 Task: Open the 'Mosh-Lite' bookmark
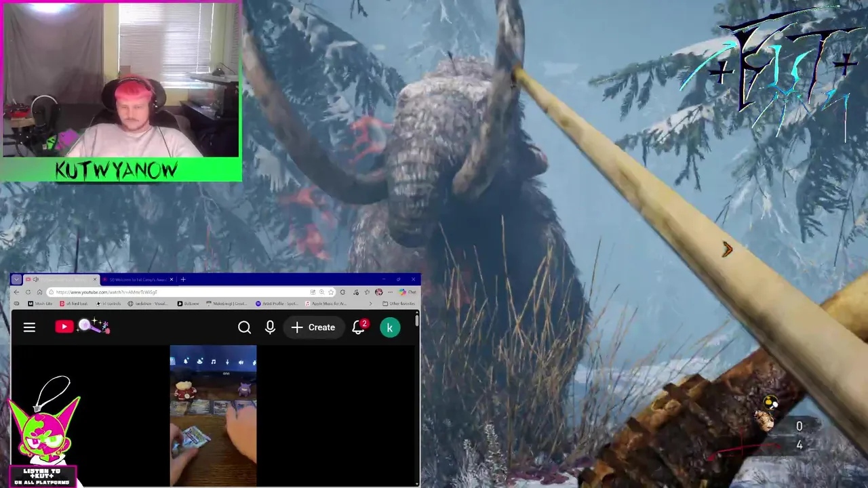tap(40, 304)
